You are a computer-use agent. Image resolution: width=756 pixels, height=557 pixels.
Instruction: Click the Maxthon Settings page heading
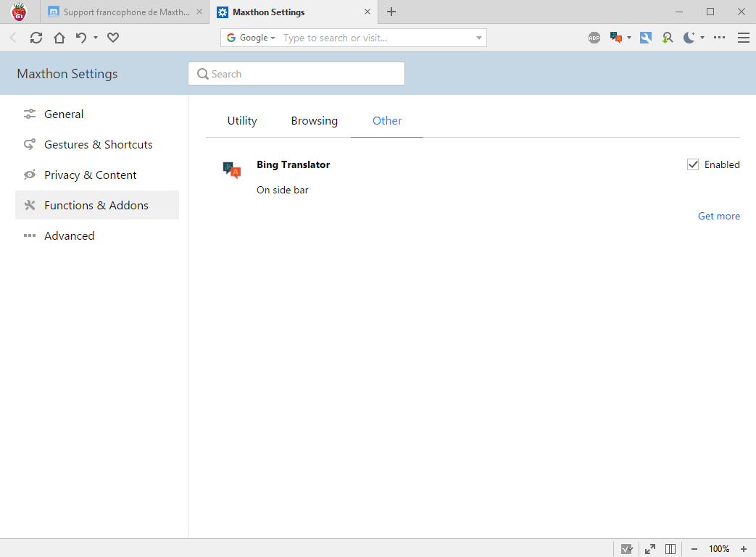pos(67,74)
